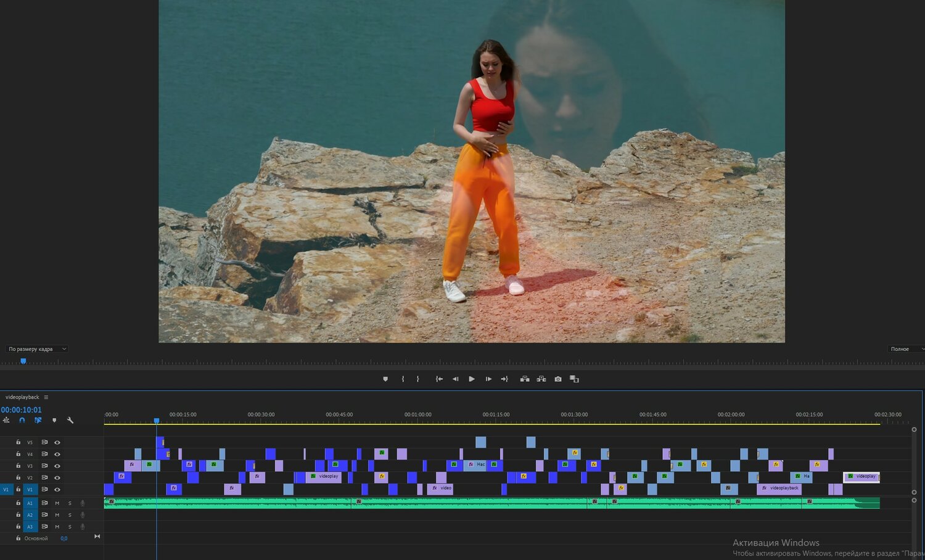Screen dimensions: 925x560
Task: Open the 'Полное' playback resolution dropdown
Action: 906,349
